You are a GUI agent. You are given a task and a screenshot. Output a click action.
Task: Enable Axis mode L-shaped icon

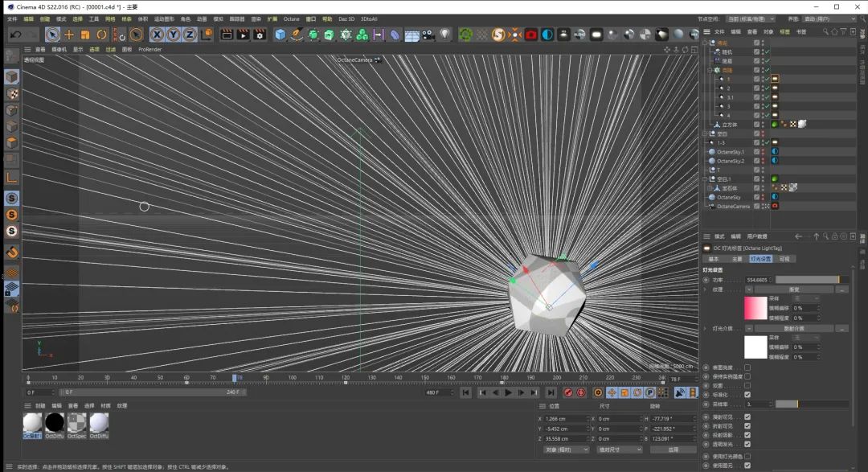(x=11, y=177)
